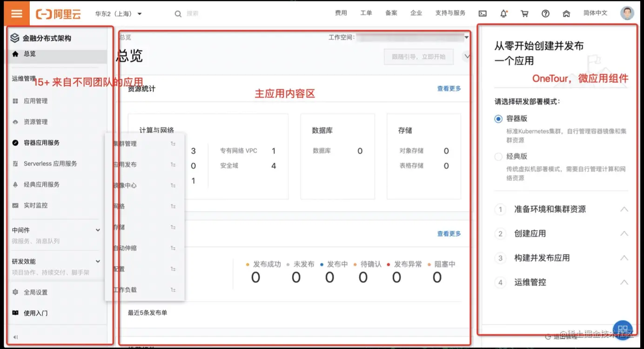
Task: Open 资源管理 in the sidebar
Action: point(36,122)
